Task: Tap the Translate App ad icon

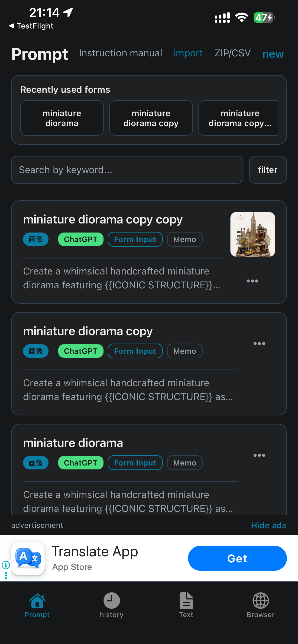Action: pos(28,558)
